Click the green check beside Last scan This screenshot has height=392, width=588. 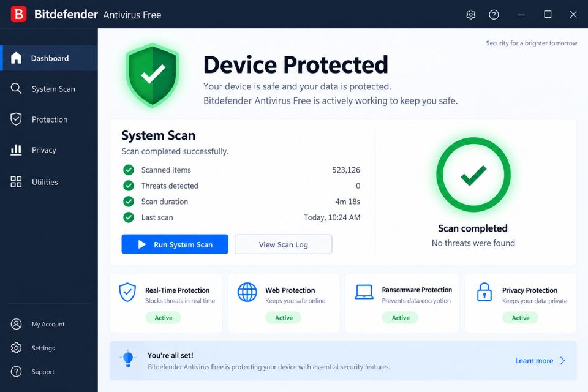point(129,217)
